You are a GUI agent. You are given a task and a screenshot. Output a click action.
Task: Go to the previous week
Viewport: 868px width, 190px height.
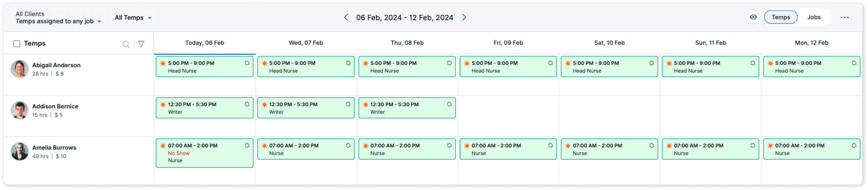click(x=346, y=17)
